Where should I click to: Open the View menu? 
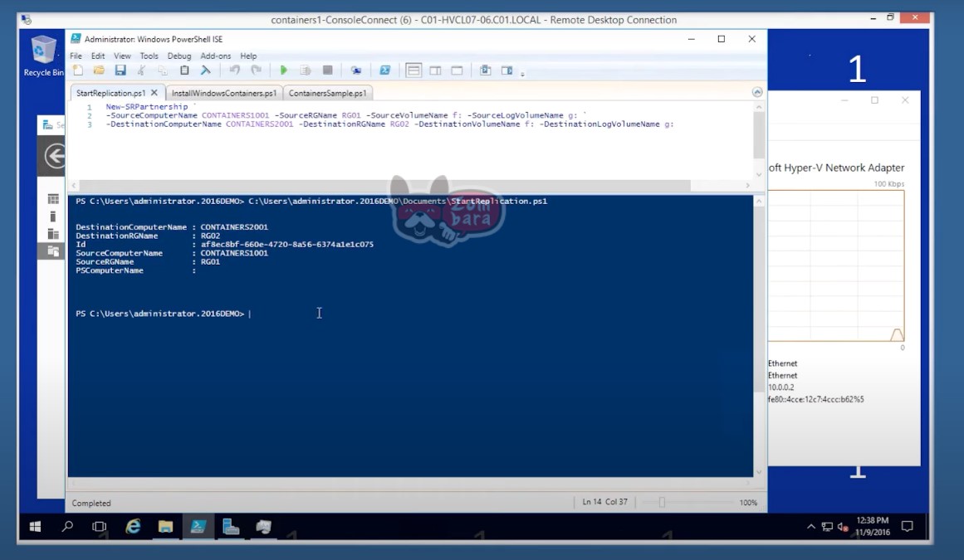pos(122,56)
